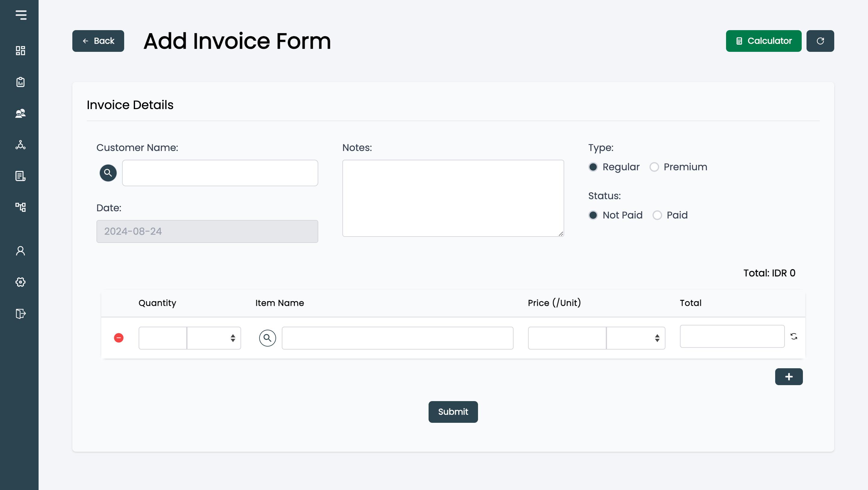Image resolution: width=868 pixels, height=490 pixels.
Task: Select the Paid status radio button
Action: coord(657,215)
